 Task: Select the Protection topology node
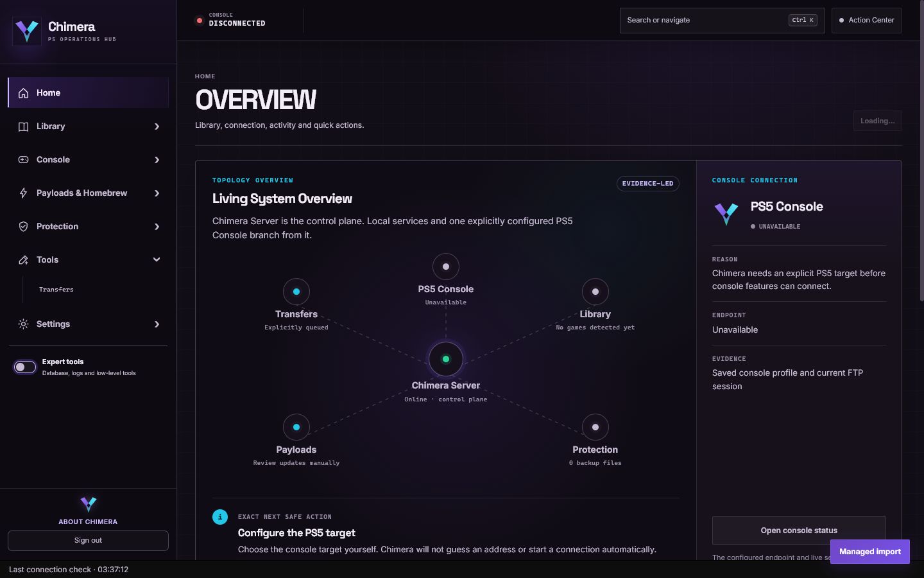[595, 427]
